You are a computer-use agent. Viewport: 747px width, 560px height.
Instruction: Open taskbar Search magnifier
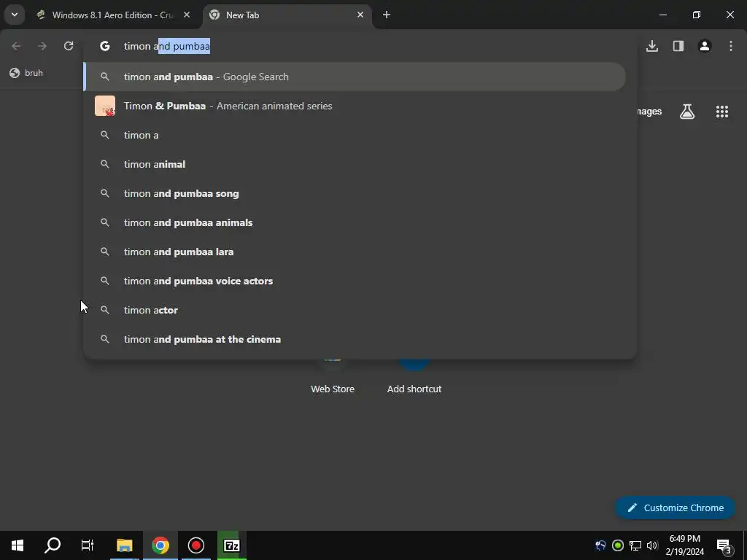pos(53,545)
